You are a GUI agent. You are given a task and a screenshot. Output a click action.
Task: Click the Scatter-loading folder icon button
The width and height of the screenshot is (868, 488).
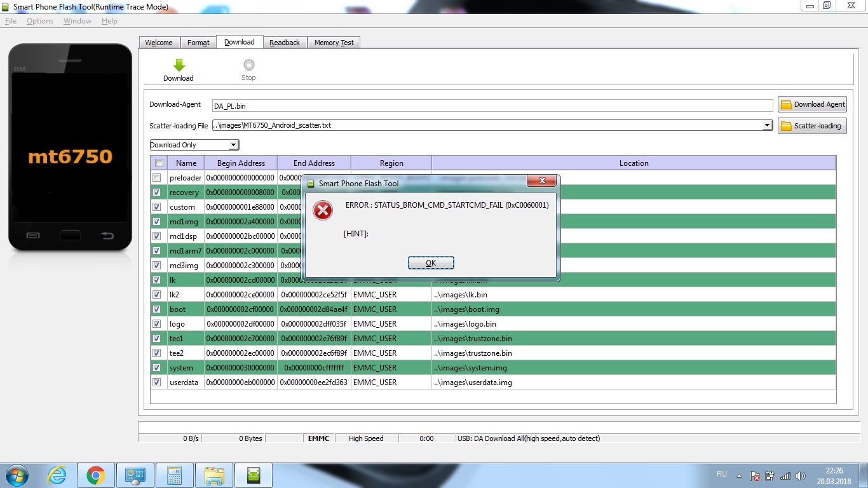(812, 126)
